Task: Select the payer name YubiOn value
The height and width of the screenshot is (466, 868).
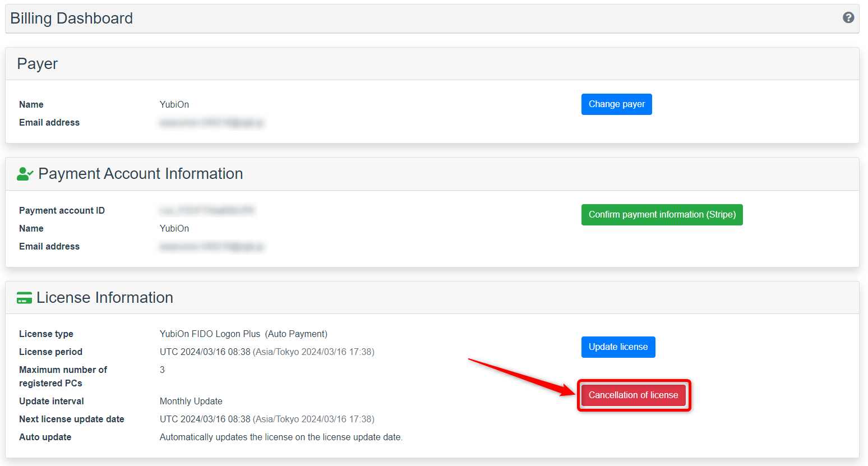Action: point(174,105)
